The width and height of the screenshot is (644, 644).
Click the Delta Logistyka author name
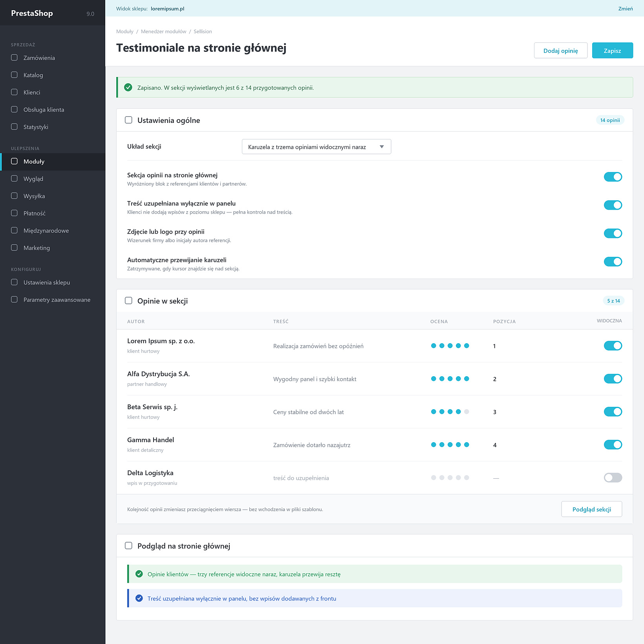(x=150, y=473)
